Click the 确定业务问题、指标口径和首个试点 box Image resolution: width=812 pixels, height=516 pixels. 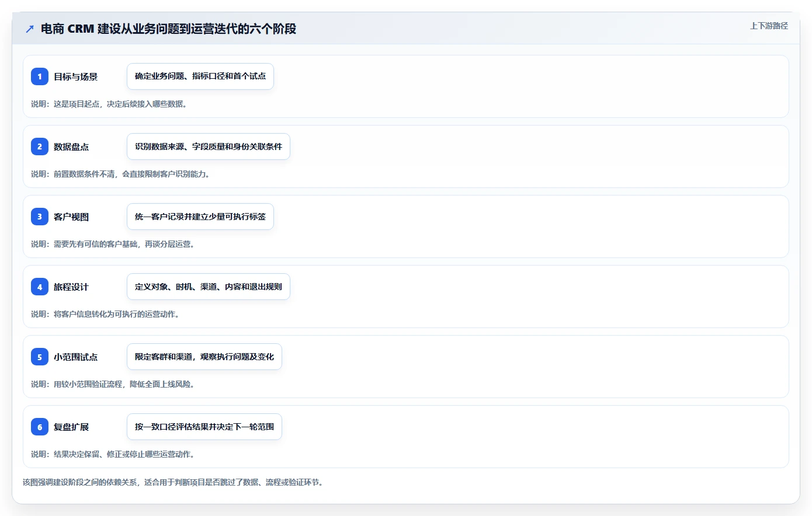(200, 76)
